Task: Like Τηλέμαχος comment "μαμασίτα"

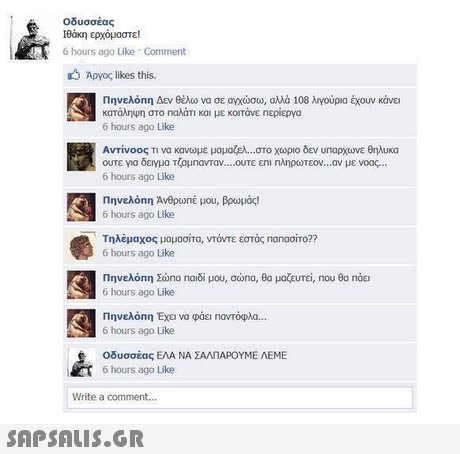Action: (x=166, y=253)
